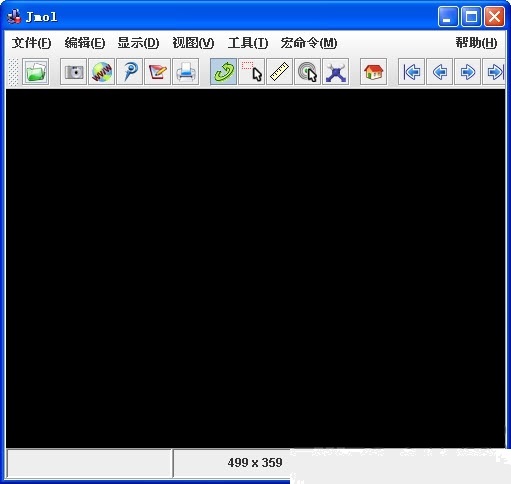Open the script editor pencil icon
This screenshot has height=484, width=511.
point(158,72)
